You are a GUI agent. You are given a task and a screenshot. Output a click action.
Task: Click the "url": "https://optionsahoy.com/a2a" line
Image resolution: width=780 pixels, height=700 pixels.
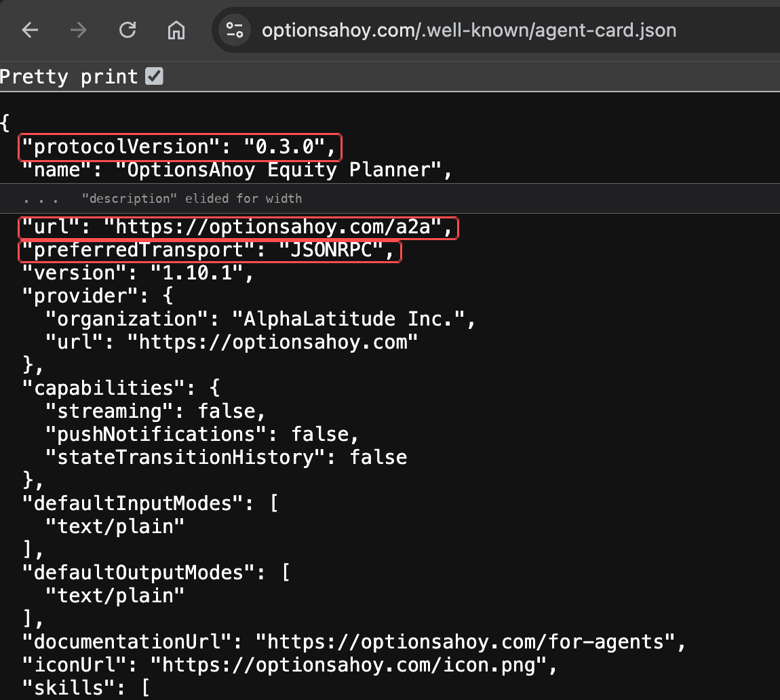[x=237, y=227]
